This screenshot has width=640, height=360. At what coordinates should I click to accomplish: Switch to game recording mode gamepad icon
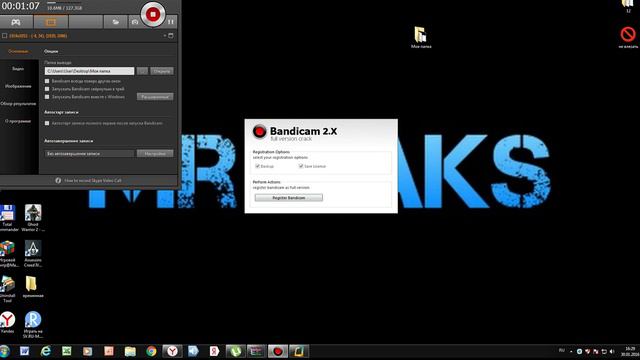point(16,22)
